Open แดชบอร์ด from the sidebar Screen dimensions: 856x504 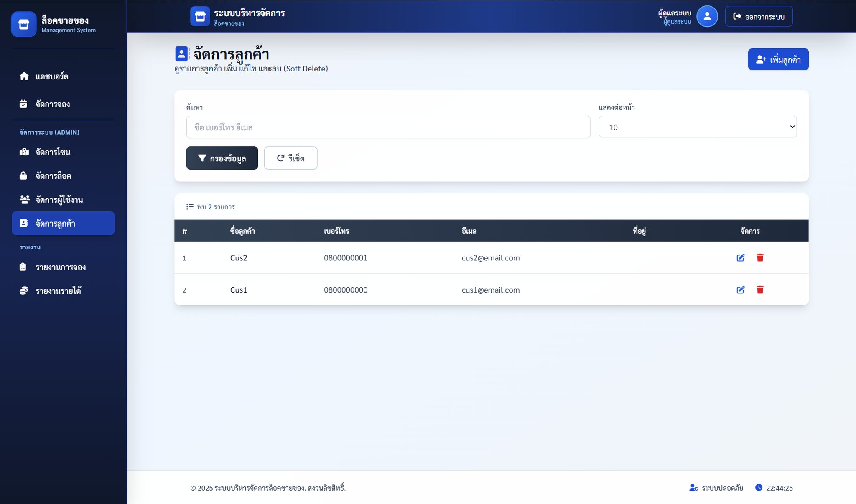(x=52, y=76)
